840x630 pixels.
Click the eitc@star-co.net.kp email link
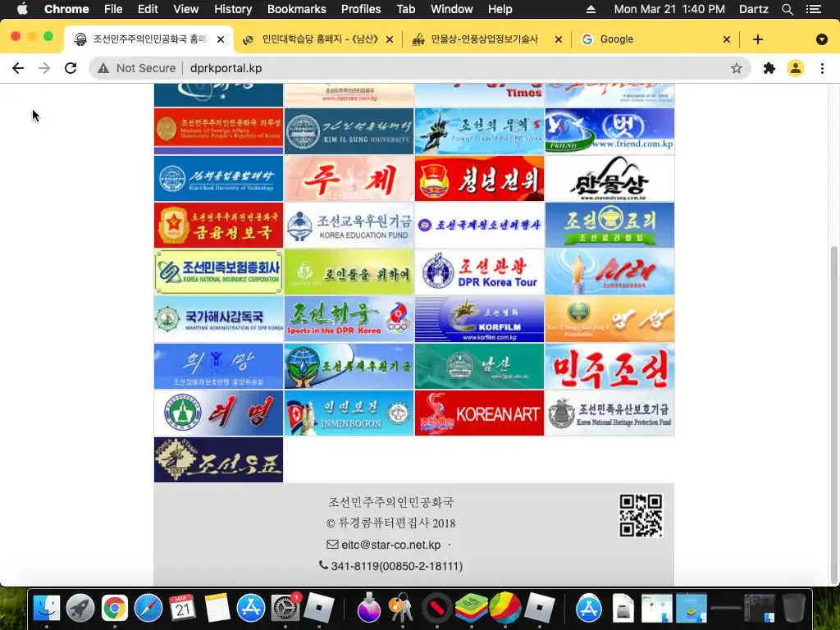tap(391, 545)
